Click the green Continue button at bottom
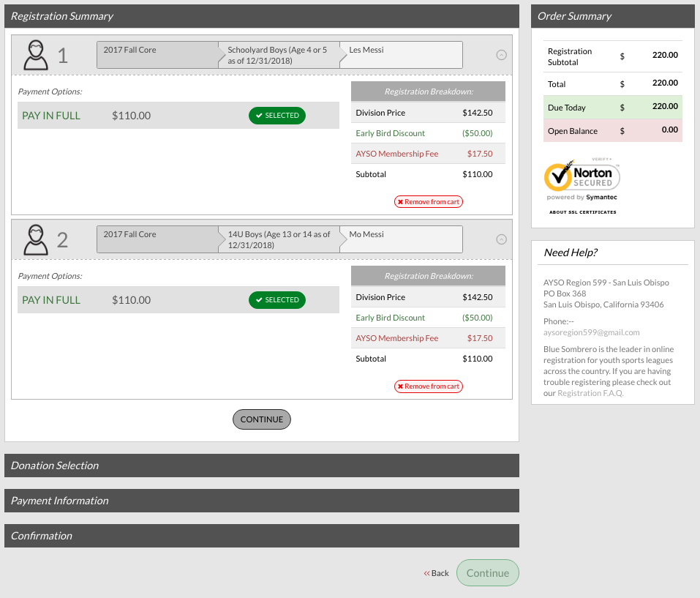700x598 pixels. point(487,573)
